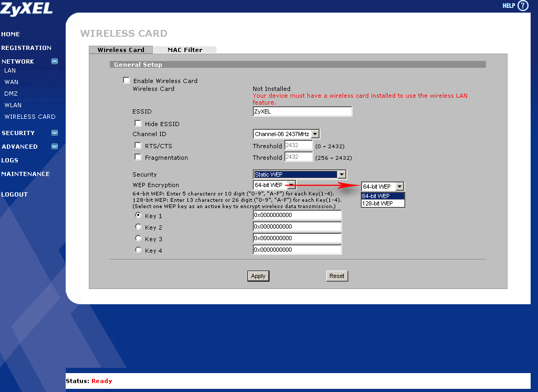Open the Security Static WEP dropdown

coord(299,174)
